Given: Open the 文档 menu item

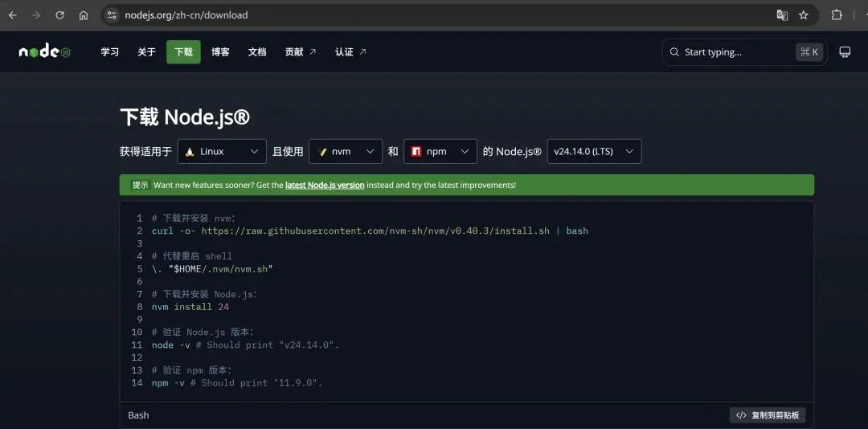Looking at the screenshot, I should click(257, 52).
